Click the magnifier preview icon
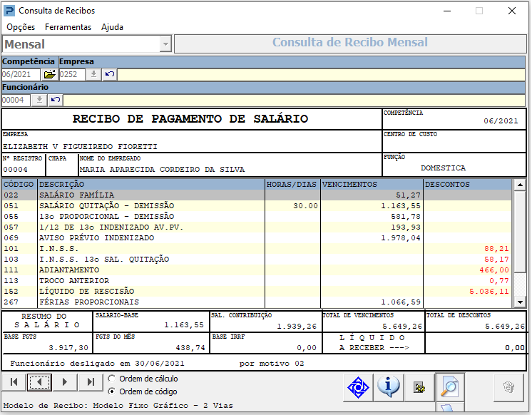Screen dimensions: 532x415 pos(449,387)
